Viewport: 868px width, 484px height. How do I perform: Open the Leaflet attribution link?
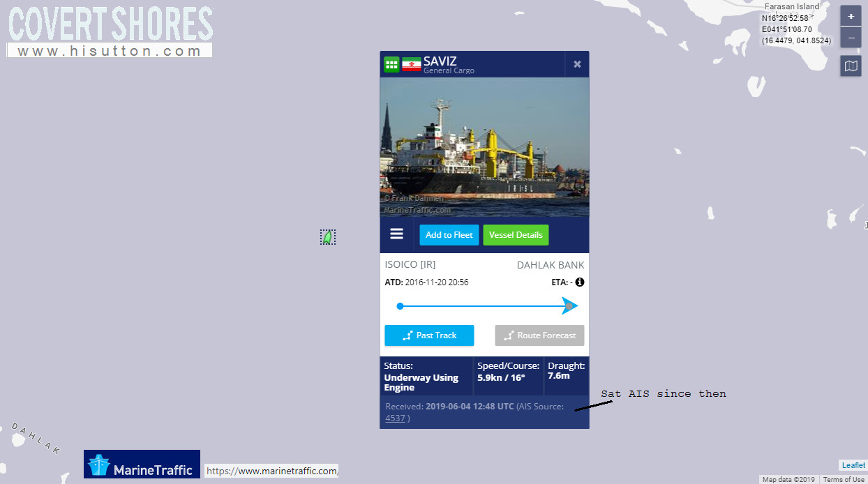(x=853, y=465)
